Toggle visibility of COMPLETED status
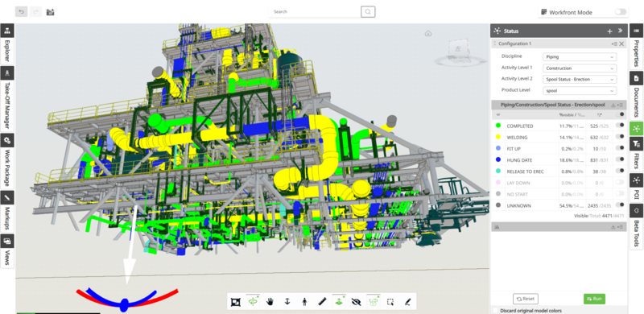 (x=621, y=126)
